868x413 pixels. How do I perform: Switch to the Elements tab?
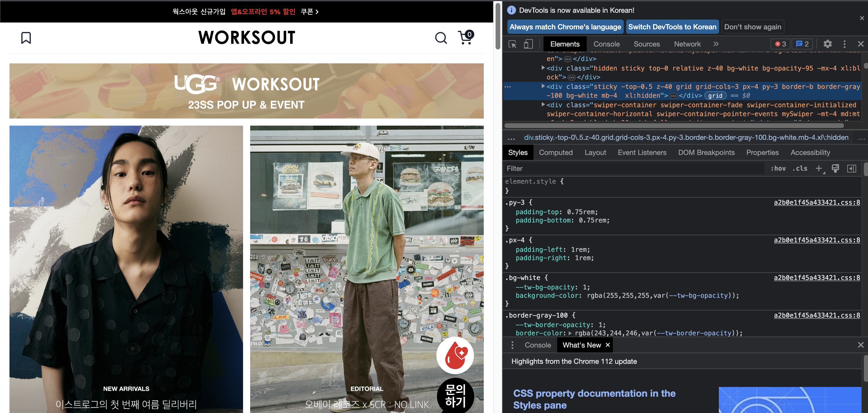tap(565, 44)
